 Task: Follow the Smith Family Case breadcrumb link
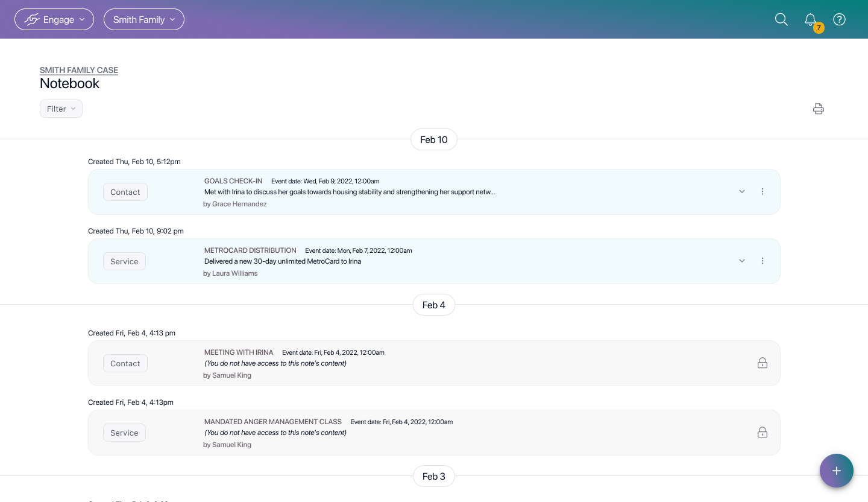79,70
